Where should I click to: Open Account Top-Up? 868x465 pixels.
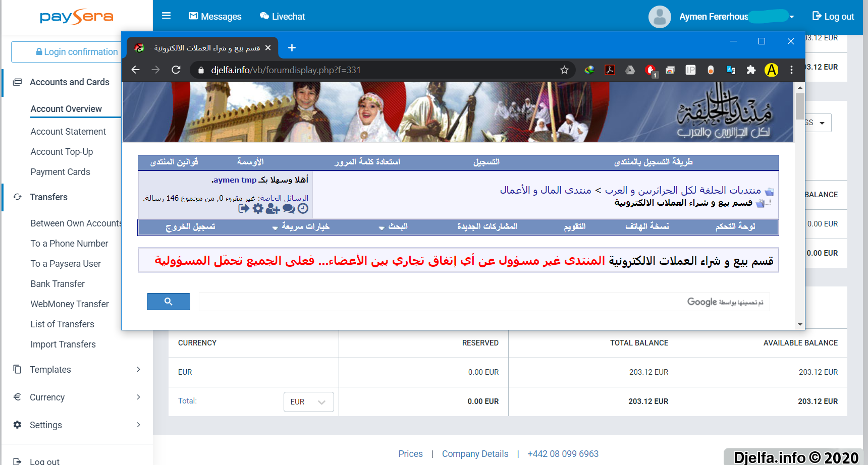(62, 152)
